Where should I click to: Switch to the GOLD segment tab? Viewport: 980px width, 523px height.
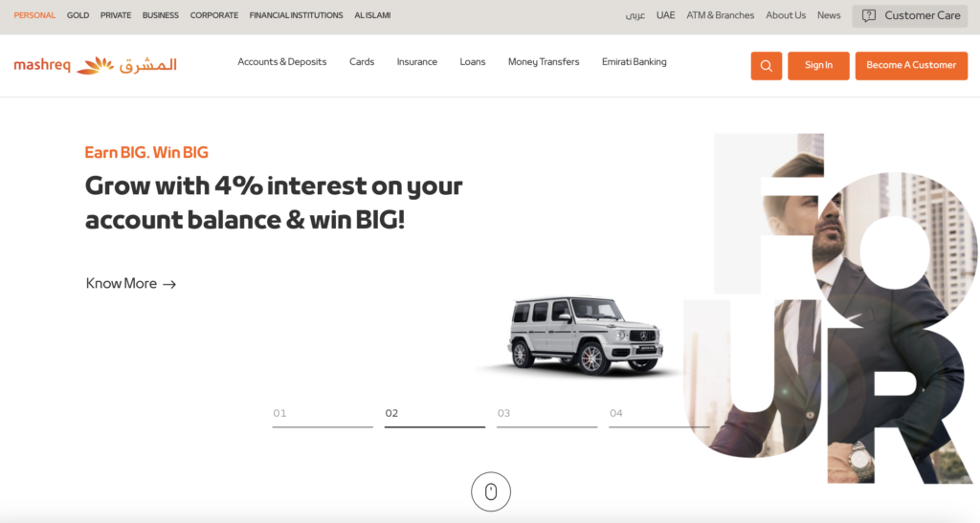(78, 15)
